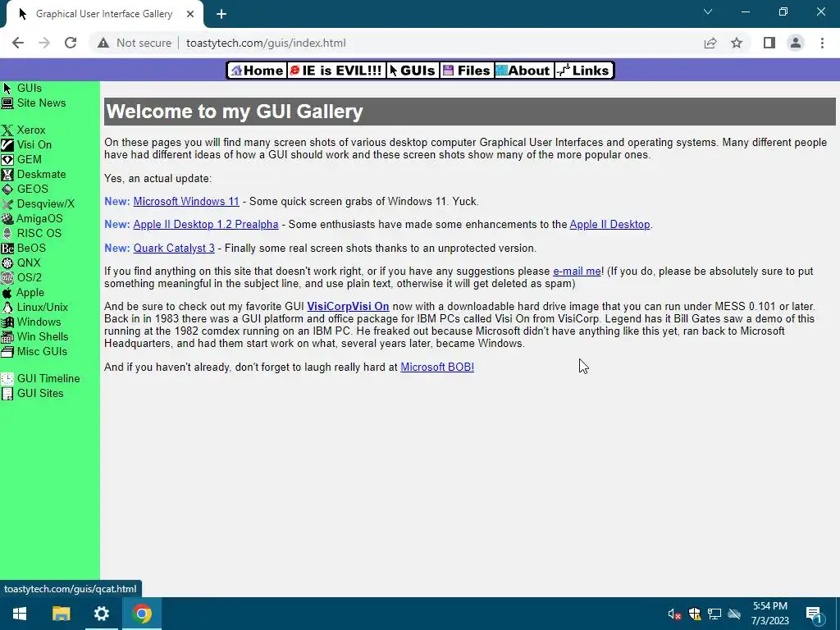Bookmark this page with the star icon
840x630 pixels.
(x=737, y=43)
